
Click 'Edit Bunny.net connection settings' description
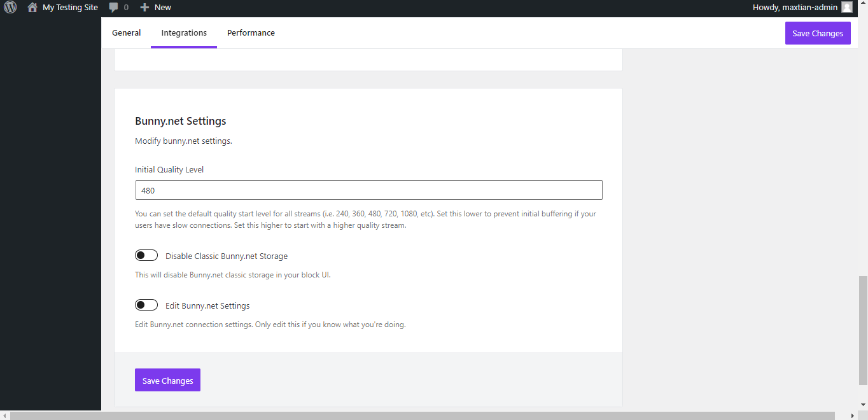pyautogui.click(x=270, y=325)
